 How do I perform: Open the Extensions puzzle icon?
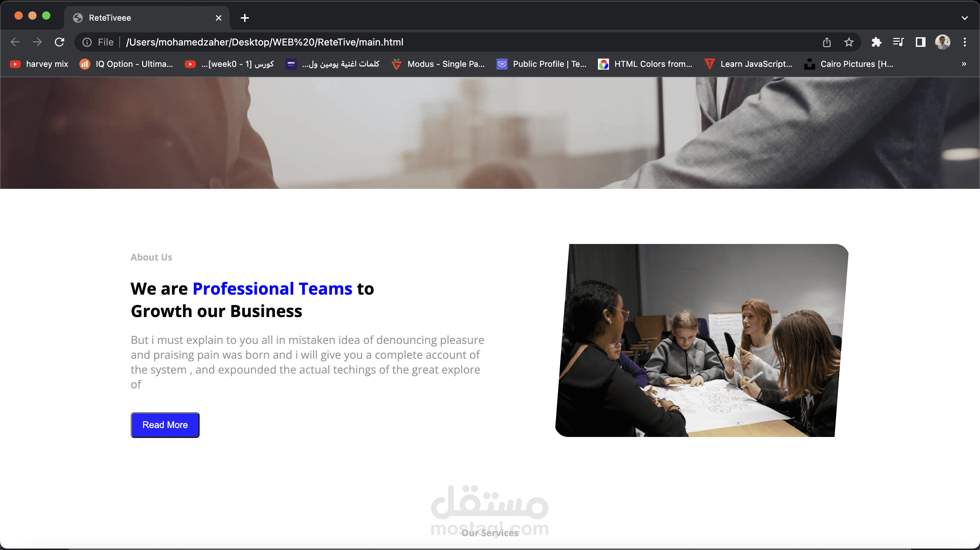tap(877, 42)
